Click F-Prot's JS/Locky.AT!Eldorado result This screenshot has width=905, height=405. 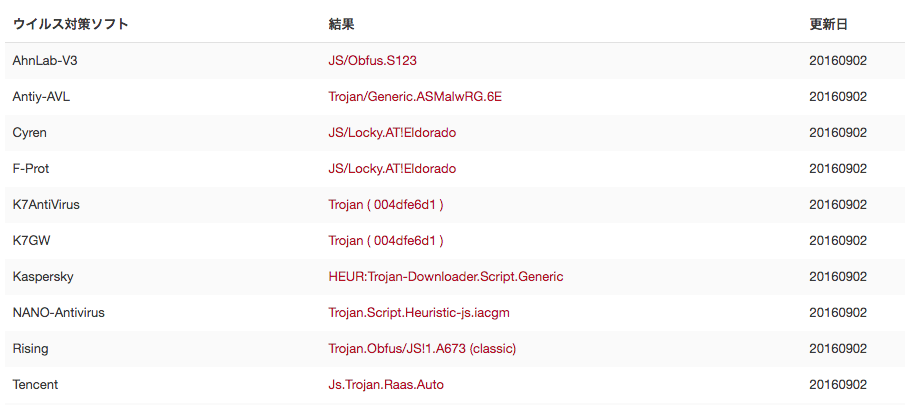392,169
